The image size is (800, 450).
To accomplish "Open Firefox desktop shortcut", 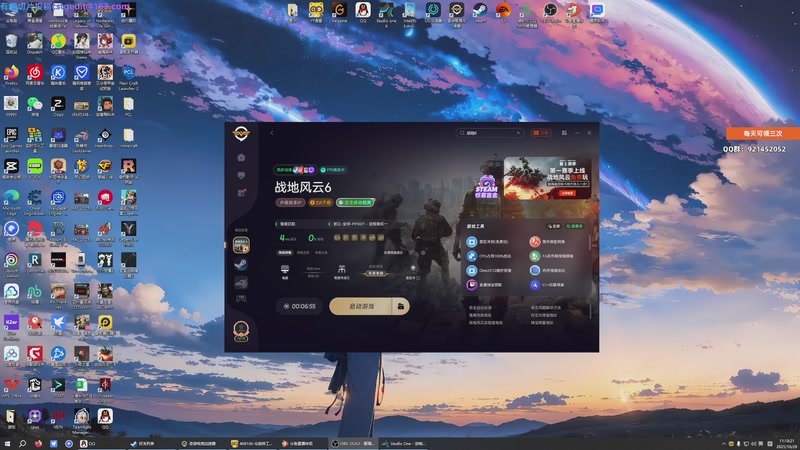I will pos(11,74).
